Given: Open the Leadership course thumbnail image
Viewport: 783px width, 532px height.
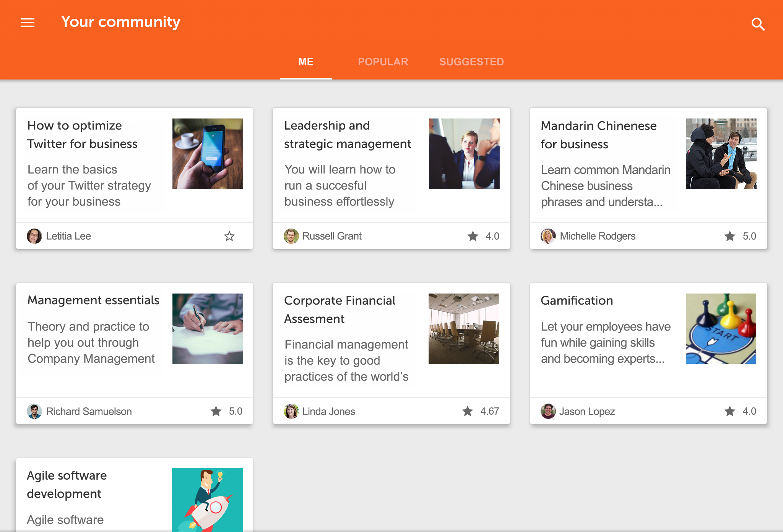Looking at the screenshot, I should (x=464, y=154).
